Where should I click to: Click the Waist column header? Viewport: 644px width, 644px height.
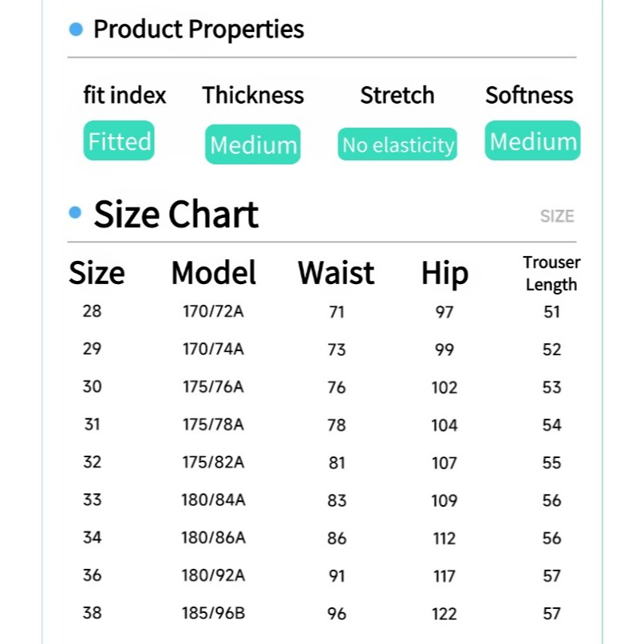click(x=336, y=273)
